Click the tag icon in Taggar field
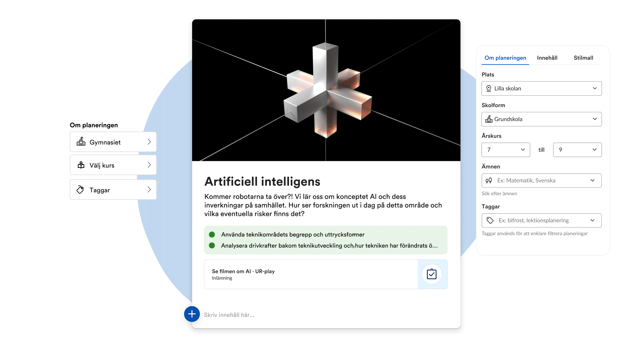Screen dimensions: 644x348 pos(490,220)
